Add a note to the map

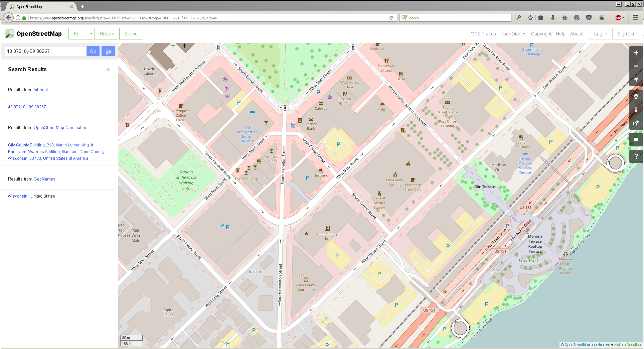(x=636, y=140)
